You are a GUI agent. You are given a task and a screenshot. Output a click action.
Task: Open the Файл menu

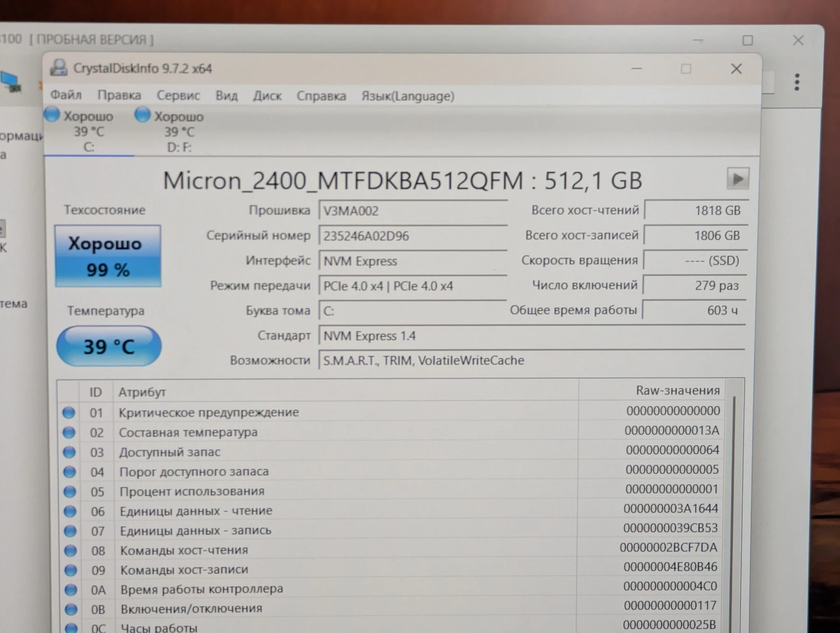[x=66, y=95]
